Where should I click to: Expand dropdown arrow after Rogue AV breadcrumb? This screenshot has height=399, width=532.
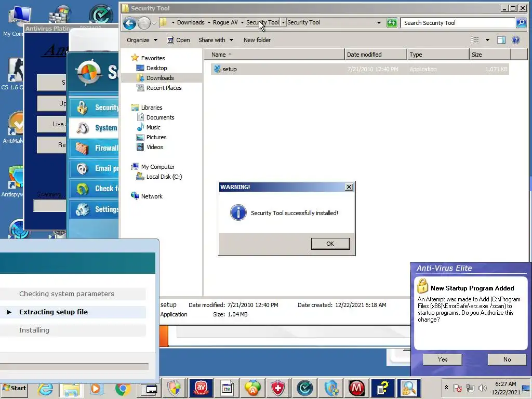pyautogui.click(x=242, y=23)
